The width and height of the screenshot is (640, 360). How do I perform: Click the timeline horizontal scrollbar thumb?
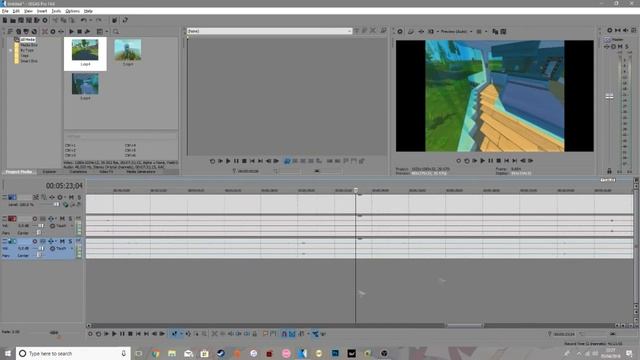465,326
